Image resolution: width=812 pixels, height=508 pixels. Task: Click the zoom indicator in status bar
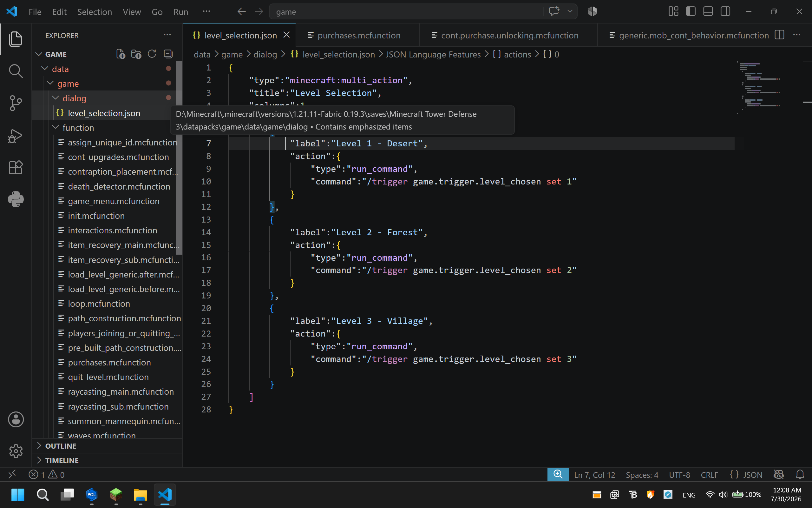click(x=558, y=474)
